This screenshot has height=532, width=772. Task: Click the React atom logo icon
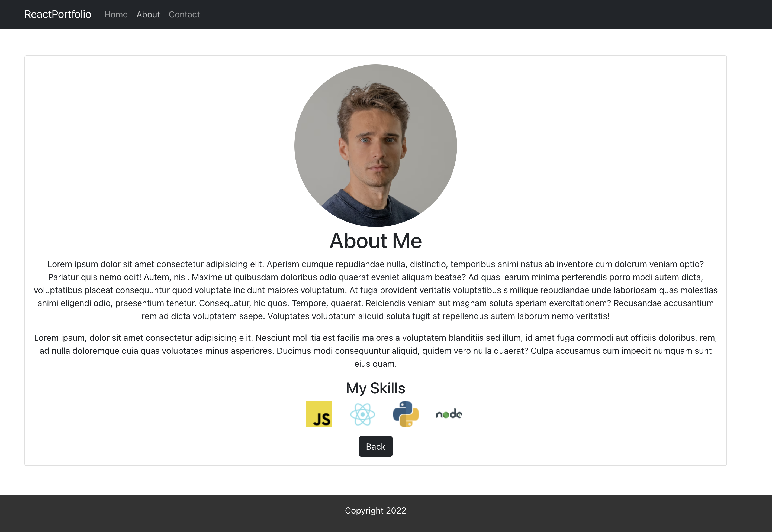tap(362, 414)
